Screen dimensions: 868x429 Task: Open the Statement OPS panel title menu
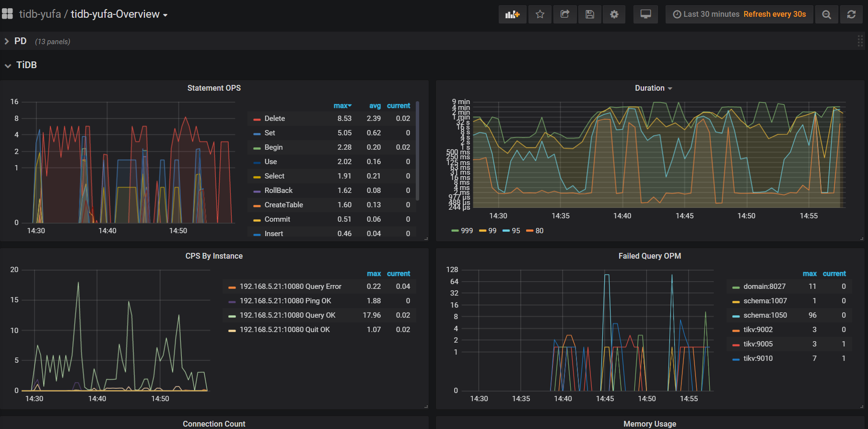tap(214, 88)
